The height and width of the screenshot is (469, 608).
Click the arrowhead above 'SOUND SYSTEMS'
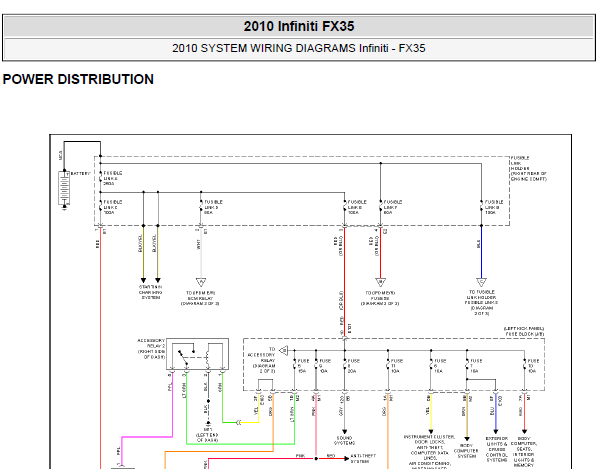pos(344,432)
